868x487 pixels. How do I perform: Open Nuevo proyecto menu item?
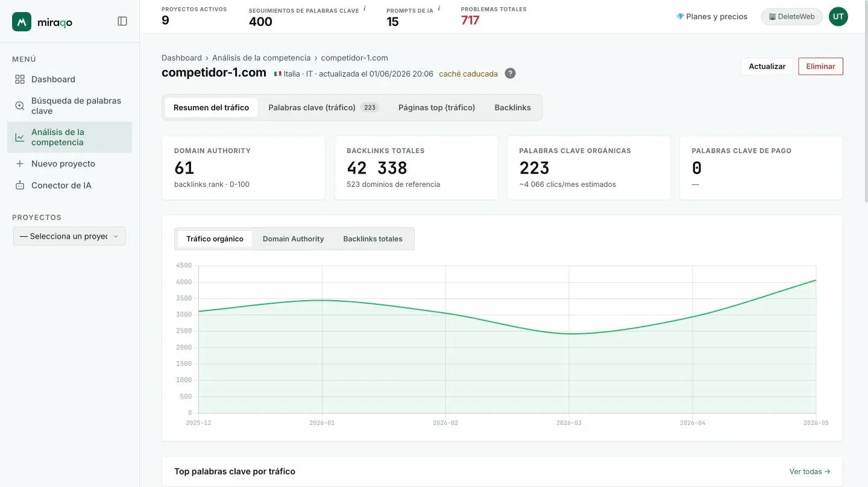pos(70,164)
